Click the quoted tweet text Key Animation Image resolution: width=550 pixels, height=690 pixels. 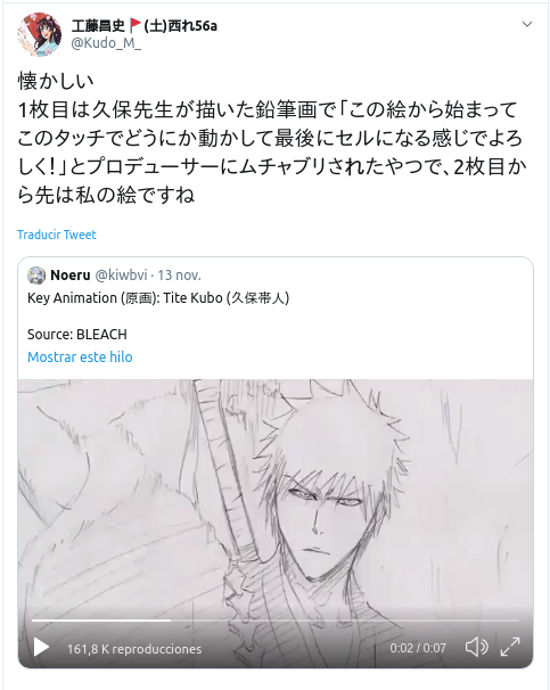pos(158,298)
